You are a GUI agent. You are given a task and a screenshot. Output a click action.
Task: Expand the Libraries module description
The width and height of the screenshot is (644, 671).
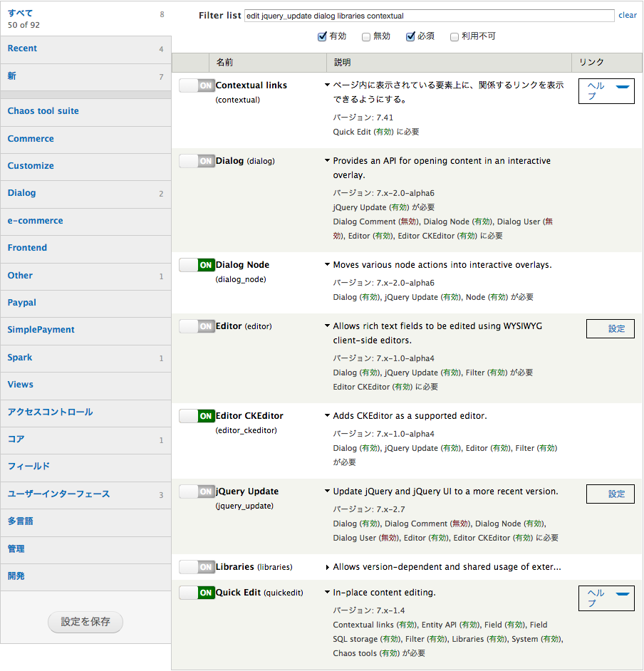point(327,567)
